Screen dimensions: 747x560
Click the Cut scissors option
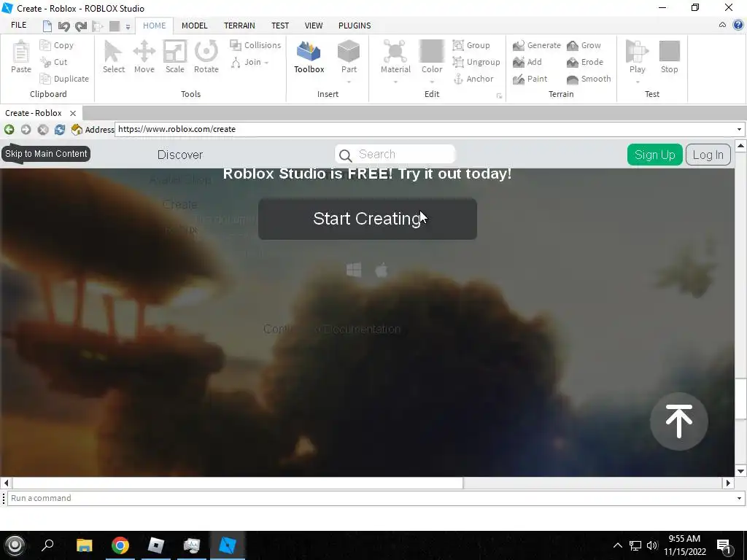[x=53, y=62]
